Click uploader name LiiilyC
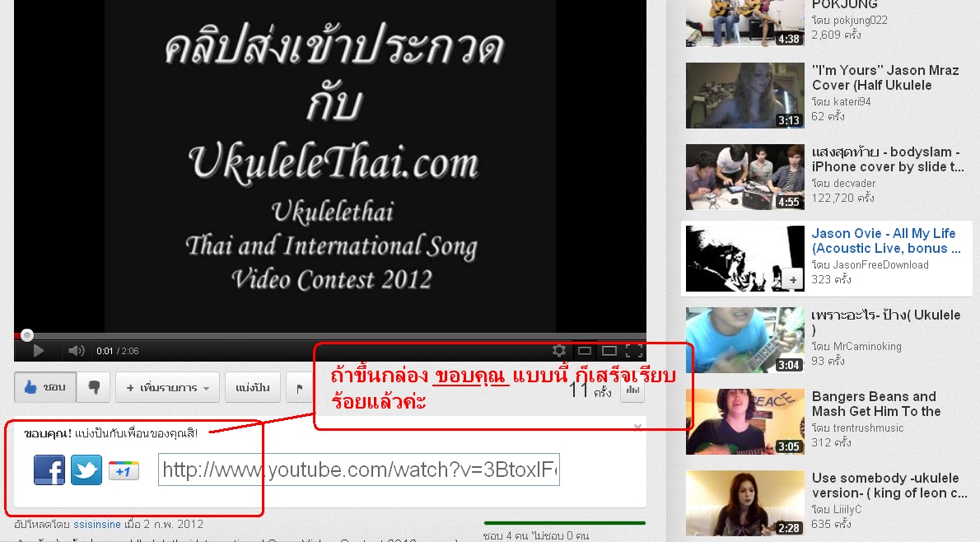The image size is (980, 542). tap(847, 510)
